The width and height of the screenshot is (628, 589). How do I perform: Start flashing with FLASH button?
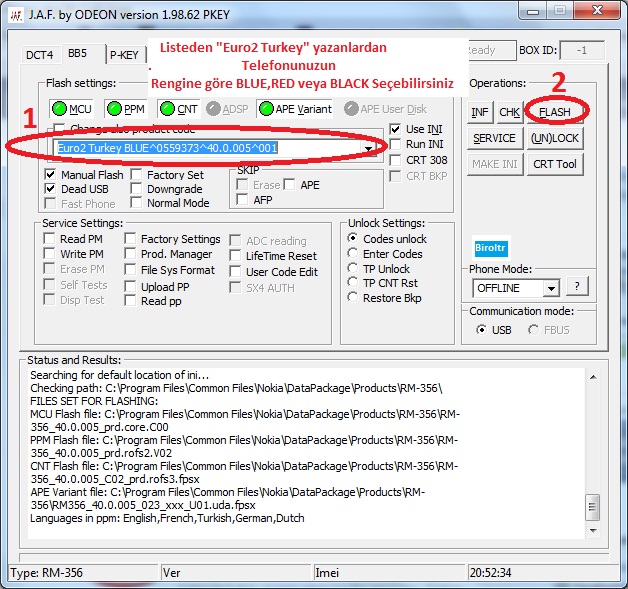tap(555, 112)
